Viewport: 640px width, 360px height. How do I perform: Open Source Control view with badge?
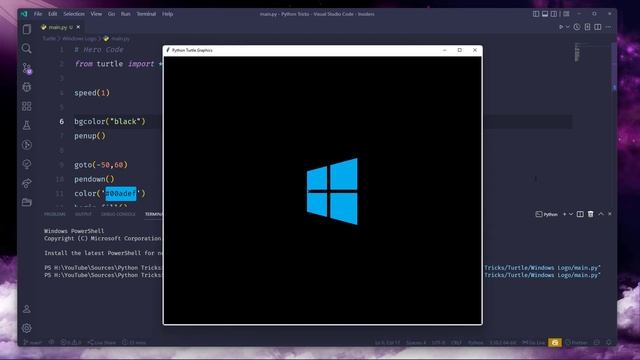click(x=27, y=68)
